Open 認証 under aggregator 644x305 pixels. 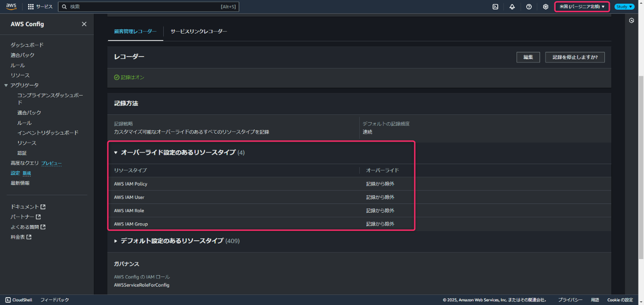pos(22,153)
